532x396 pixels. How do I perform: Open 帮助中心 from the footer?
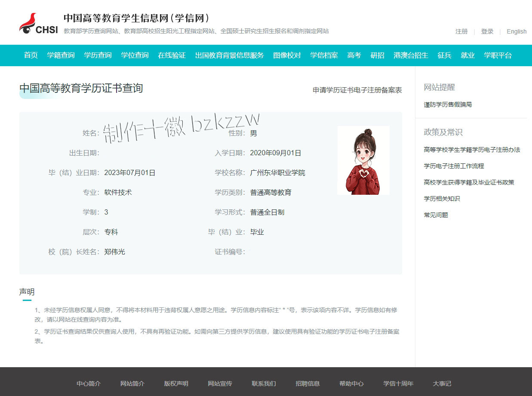click(x=351, y=383)
